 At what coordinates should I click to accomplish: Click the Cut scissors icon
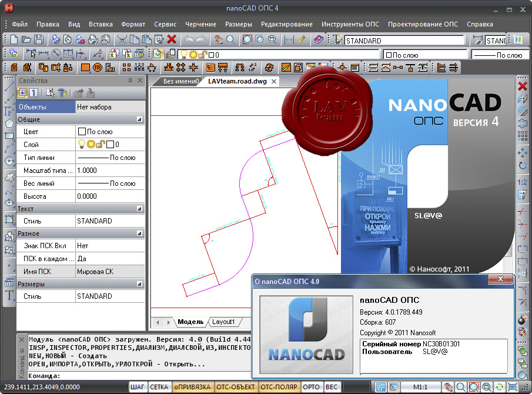pyautogui.click(x=122, y=40)
